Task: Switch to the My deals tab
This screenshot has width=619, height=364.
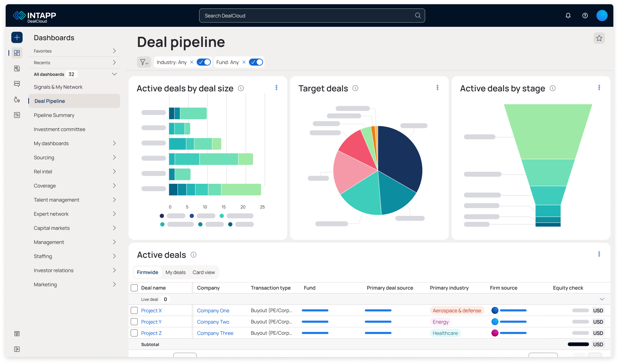Action: coord(175,272)
